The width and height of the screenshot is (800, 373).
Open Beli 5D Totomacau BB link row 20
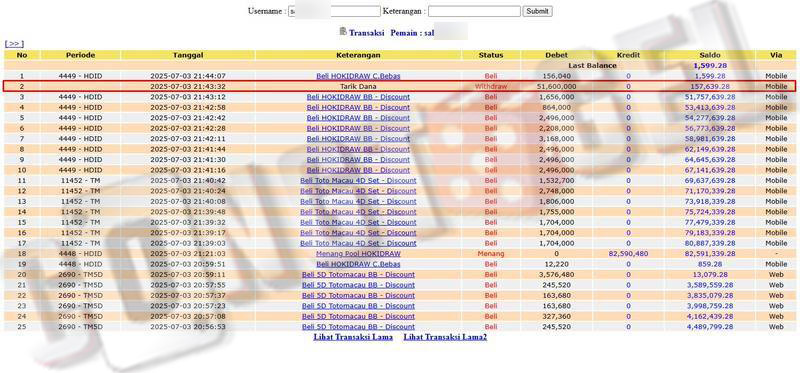pyautogui.click(x=358, y=275)
